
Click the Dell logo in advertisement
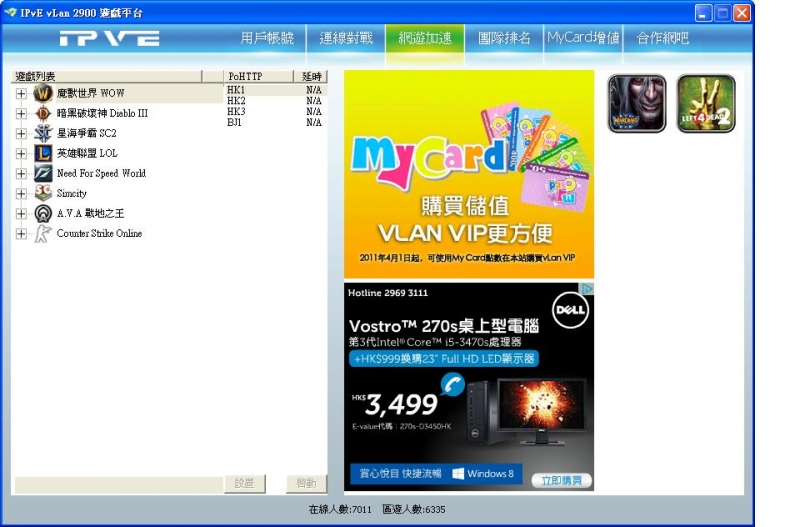(x=570, y=310)
